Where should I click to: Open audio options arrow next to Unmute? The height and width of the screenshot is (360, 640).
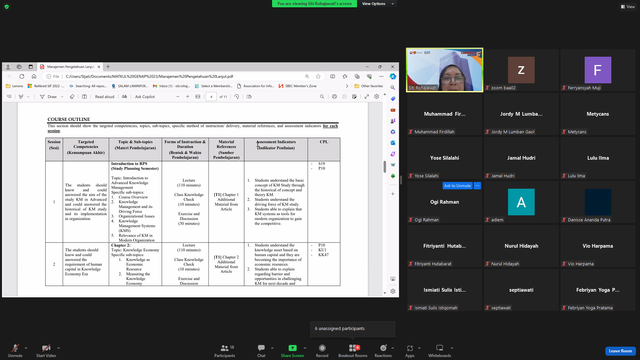(26, 348)
